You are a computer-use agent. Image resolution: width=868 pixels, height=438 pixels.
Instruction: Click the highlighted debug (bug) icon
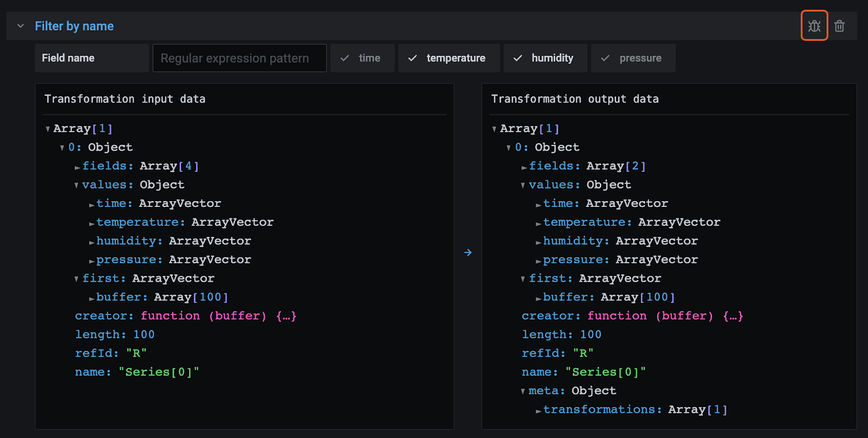[814, 25]
